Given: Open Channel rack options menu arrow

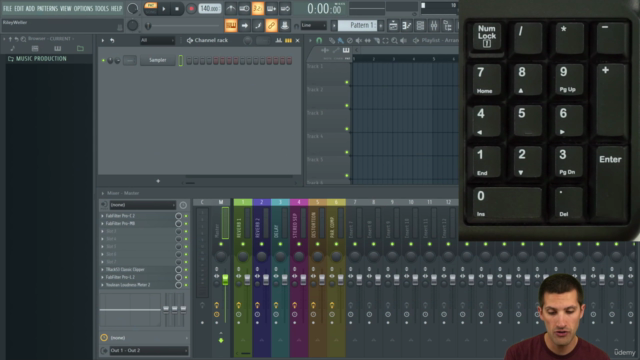Looking at the screenshot, I should pos(102,40).
